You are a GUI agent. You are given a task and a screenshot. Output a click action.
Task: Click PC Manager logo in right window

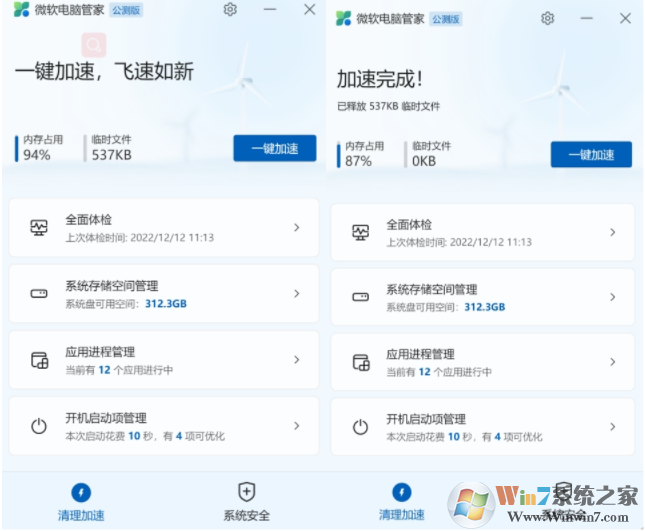point(343,19)
